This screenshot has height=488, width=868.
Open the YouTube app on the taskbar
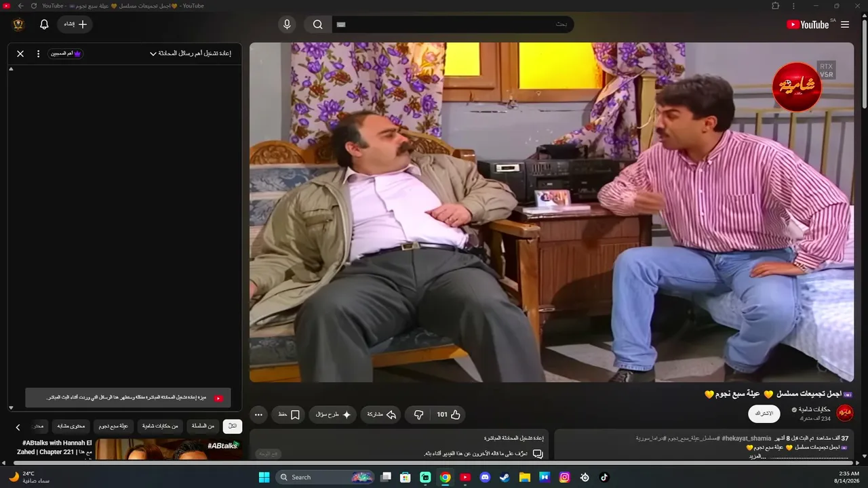pos(465,477)
